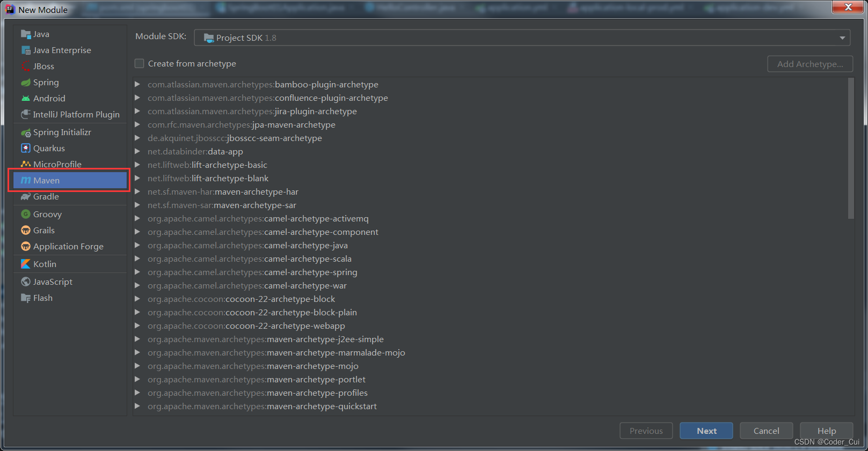Expand confluence-plugin-archetype entry

137,98
